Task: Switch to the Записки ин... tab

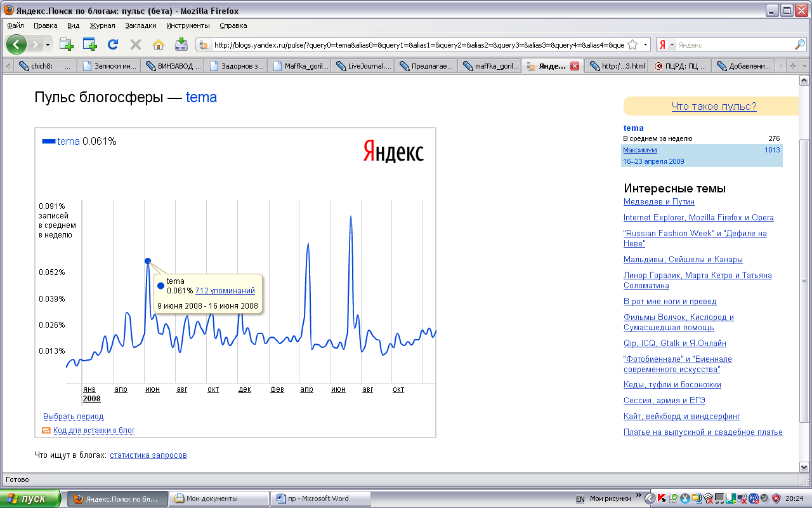Action: pyautogui.click(x=108, y=65)
